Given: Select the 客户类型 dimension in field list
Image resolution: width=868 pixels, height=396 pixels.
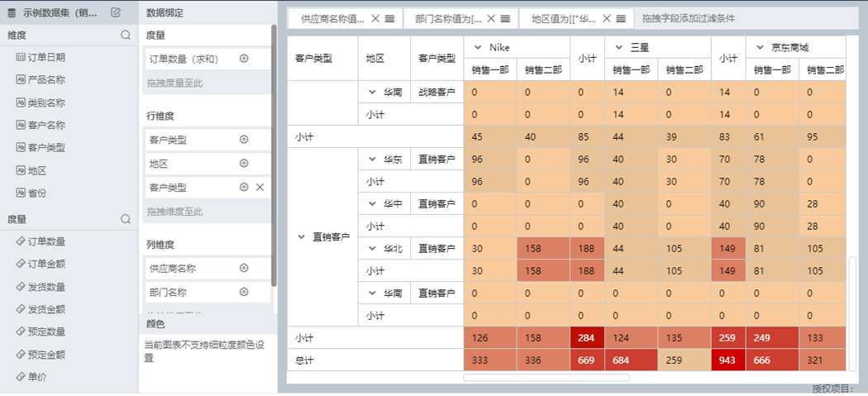Looking at the screenshot, I should [41, 148].
